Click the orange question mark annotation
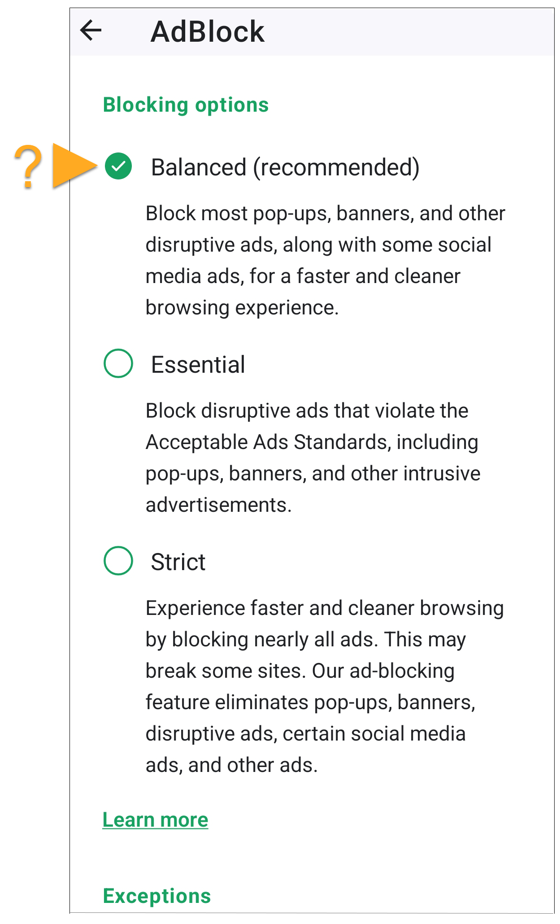Image resolution: width=560 pixels, height=924 pixels. [x=28, y=166]
